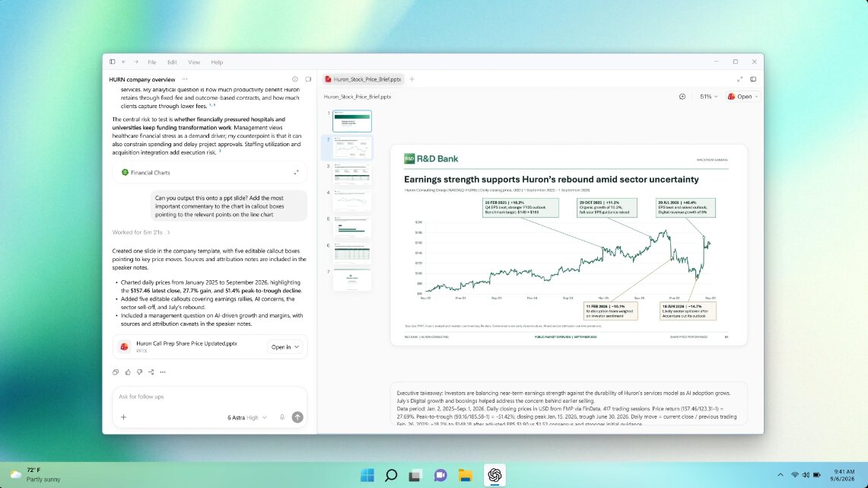Open the 6 Astra High model dropdown

coord(247,418)
